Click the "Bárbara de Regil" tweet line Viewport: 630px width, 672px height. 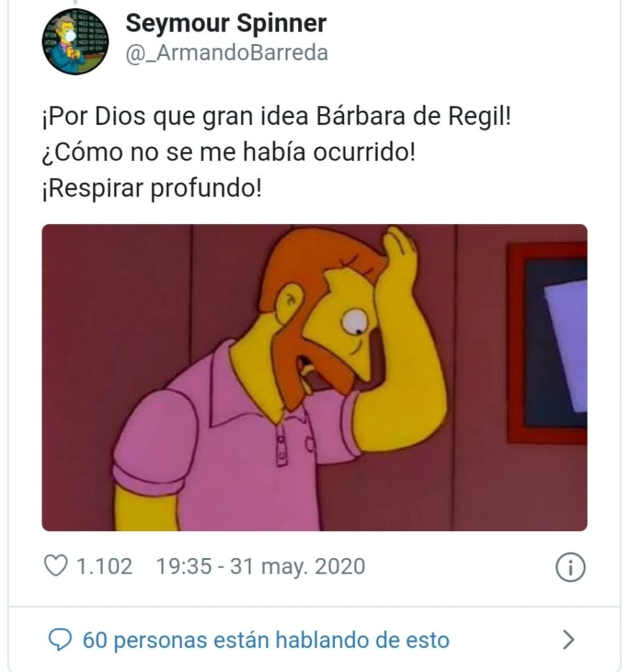[x=276, y=117]
